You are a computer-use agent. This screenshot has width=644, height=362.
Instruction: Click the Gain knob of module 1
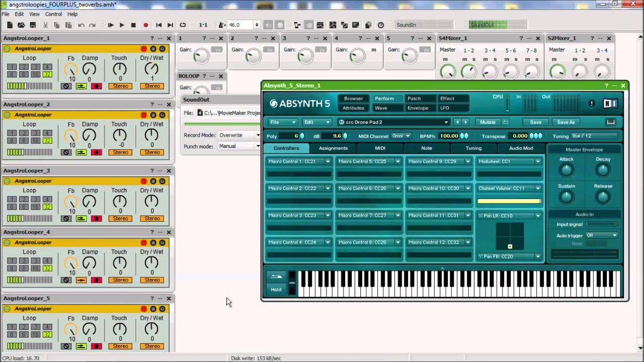[201, 55]
